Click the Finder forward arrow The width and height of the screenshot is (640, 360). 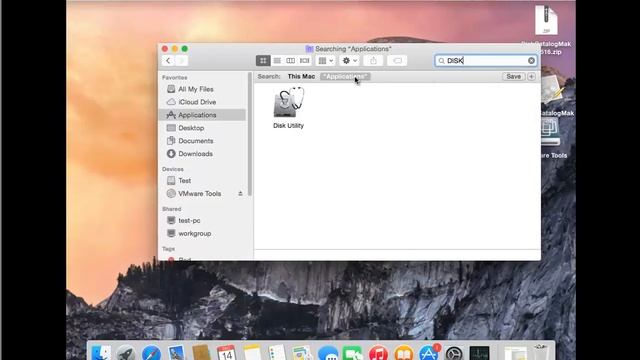182,61
